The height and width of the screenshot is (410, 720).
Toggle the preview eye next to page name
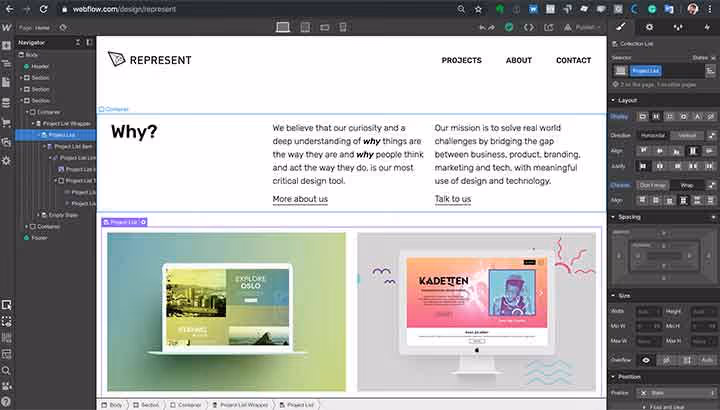point(63,28)
